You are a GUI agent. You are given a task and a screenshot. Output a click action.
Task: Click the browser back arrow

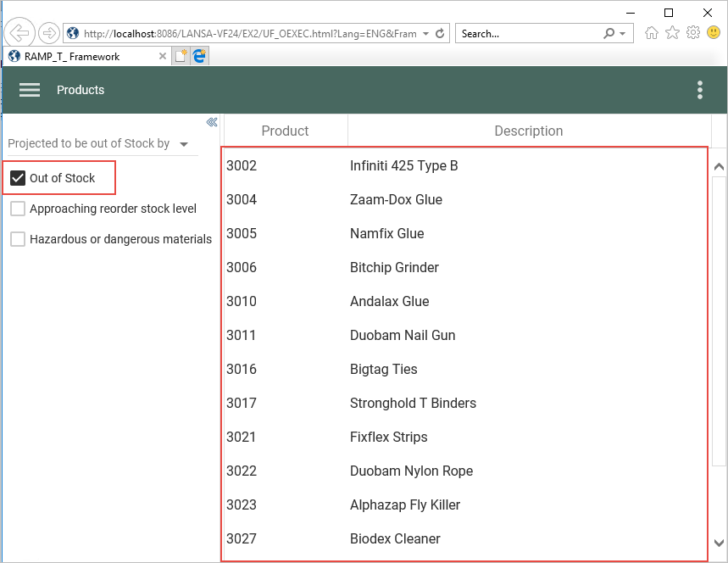click(19, 33)
